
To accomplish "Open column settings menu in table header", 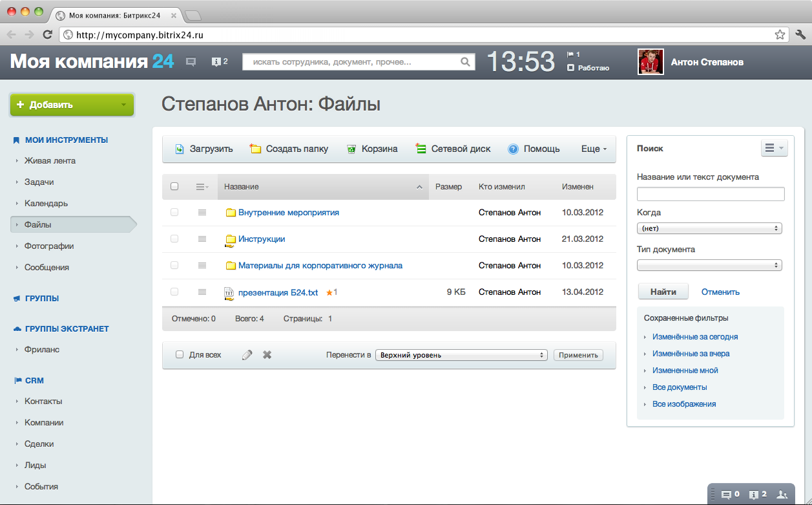I will point(202,187).
